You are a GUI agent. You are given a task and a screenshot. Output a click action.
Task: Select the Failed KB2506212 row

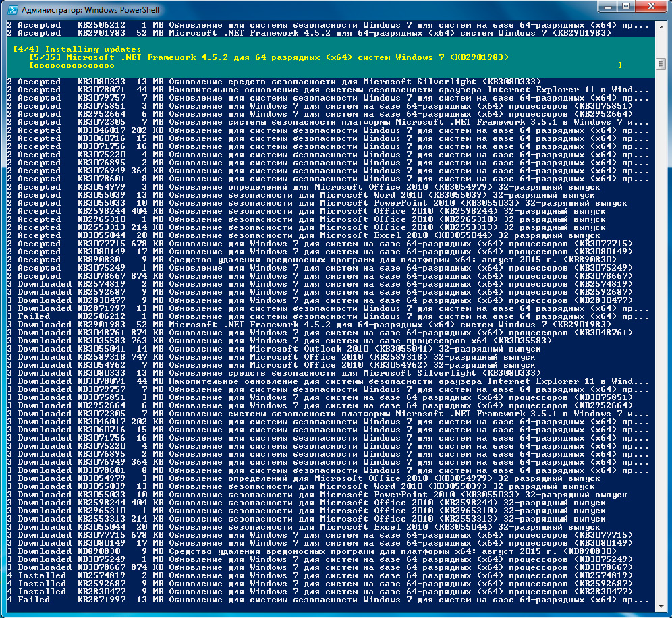328,316
